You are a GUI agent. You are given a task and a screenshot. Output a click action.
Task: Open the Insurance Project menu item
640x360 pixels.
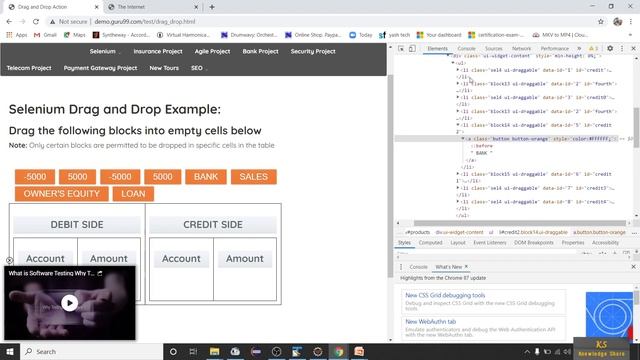tap(158, 51)
